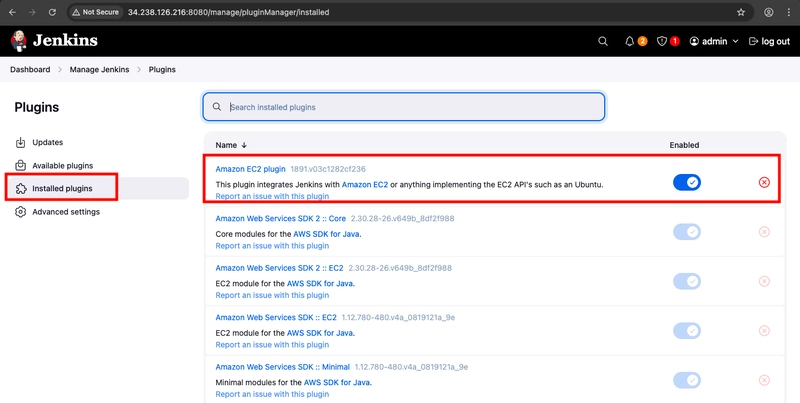
Task: Click the admin user avatar icon
Action: coord(694,41)
